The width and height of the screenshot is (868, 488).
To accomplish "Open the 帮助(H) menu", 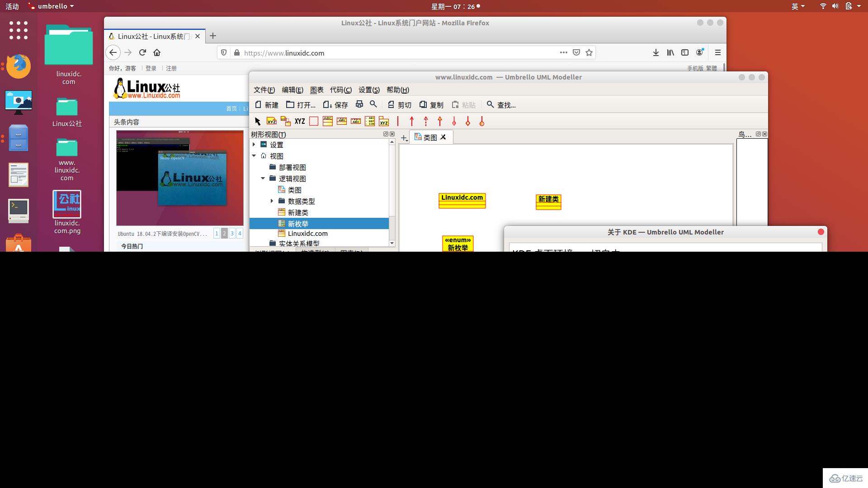I will click(x=398, y=90).
